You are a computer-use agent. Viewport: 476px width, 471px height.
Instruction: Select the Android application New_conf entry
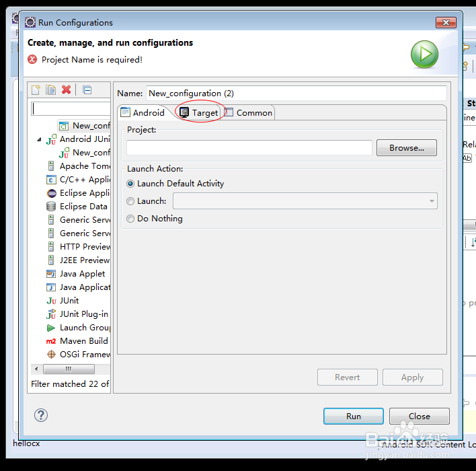pos(85,126)
